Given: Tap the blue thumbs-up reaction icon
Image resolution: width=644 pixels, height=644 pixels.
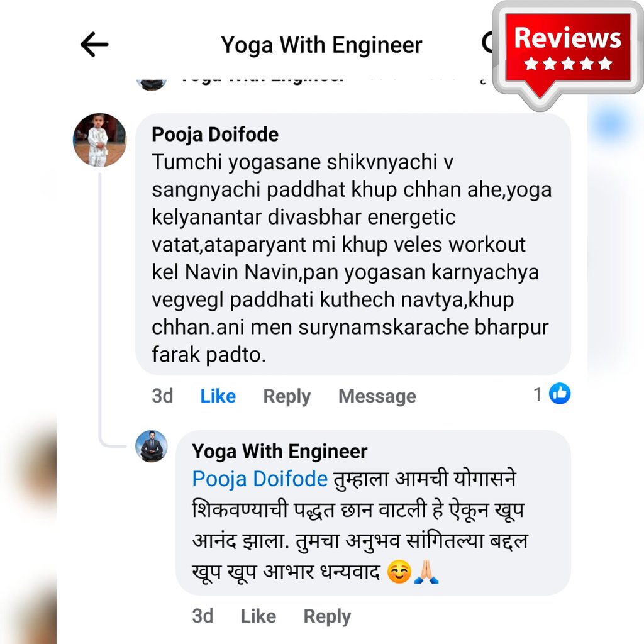Looking at the screenshot, I should point(560,394).
